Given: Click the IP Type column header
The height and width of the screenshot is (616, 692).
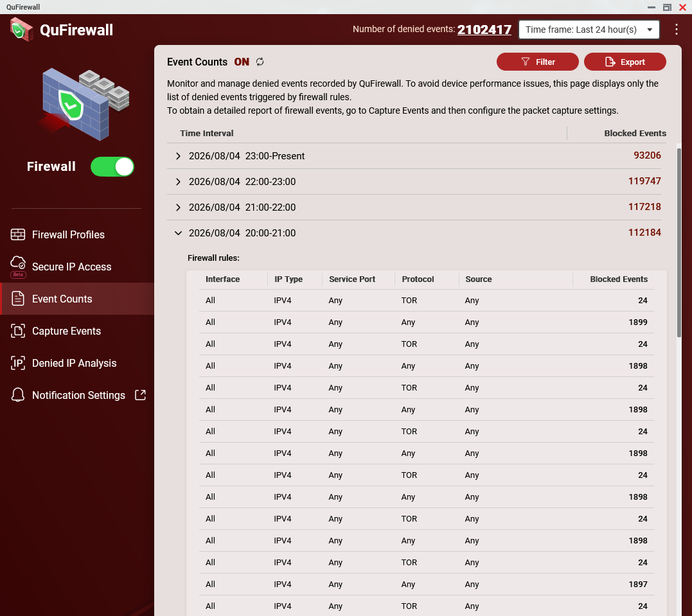Looking at the screenshot, I should [x=288, y=279].
